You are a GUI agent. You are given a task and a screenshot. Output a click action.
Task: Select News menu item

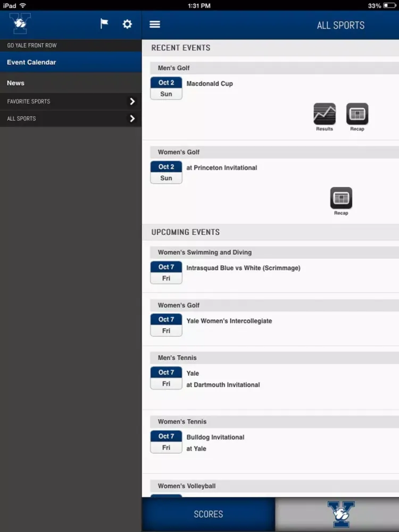[x=71, y=83]
